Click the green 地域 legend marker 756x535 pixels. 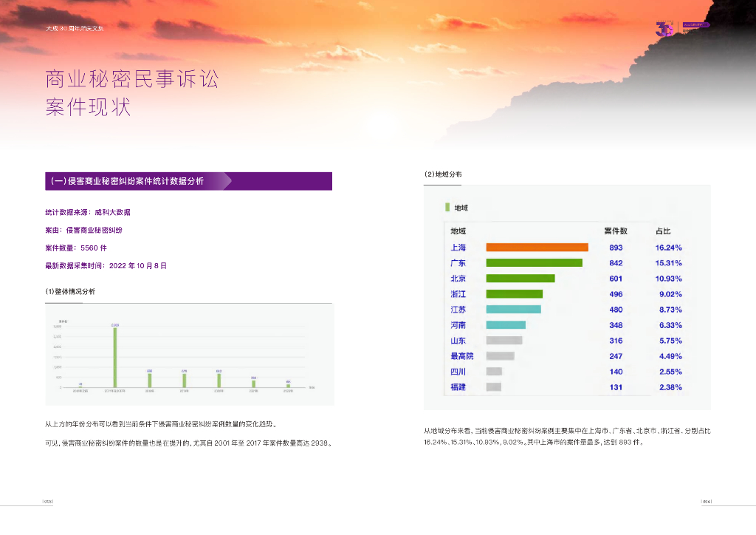point(447,208)
